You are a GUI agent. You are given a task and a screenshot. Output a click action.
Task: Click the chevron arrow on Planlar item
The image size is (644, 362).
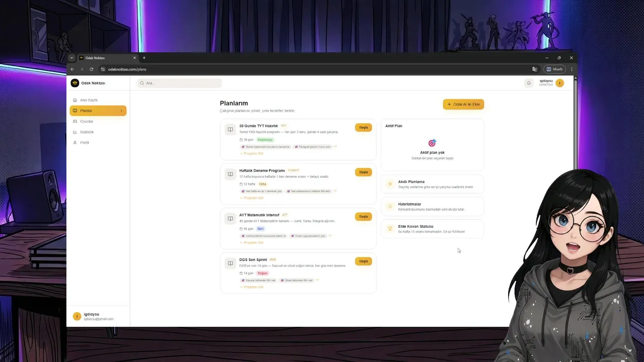[121, 111]
